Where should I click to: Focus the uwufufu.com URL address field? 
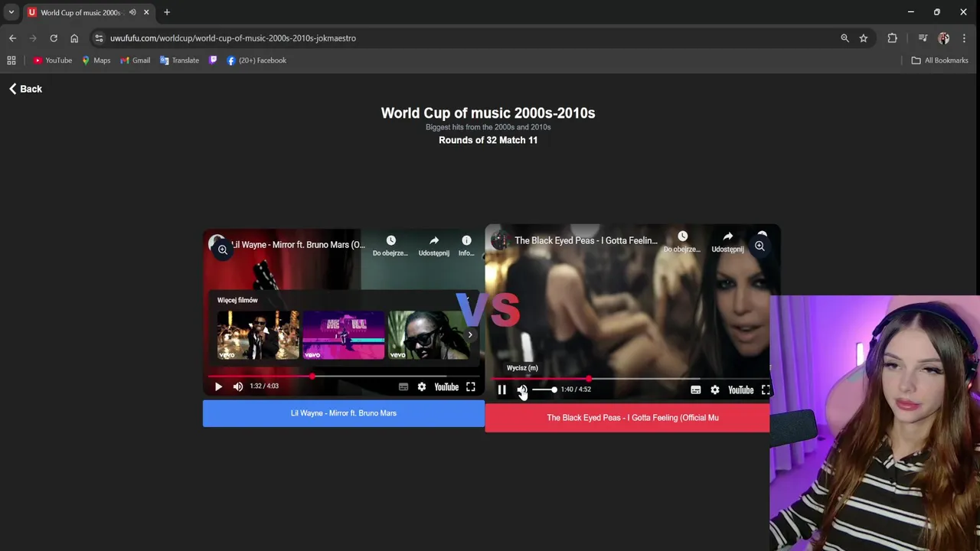[x=233, y=38]
